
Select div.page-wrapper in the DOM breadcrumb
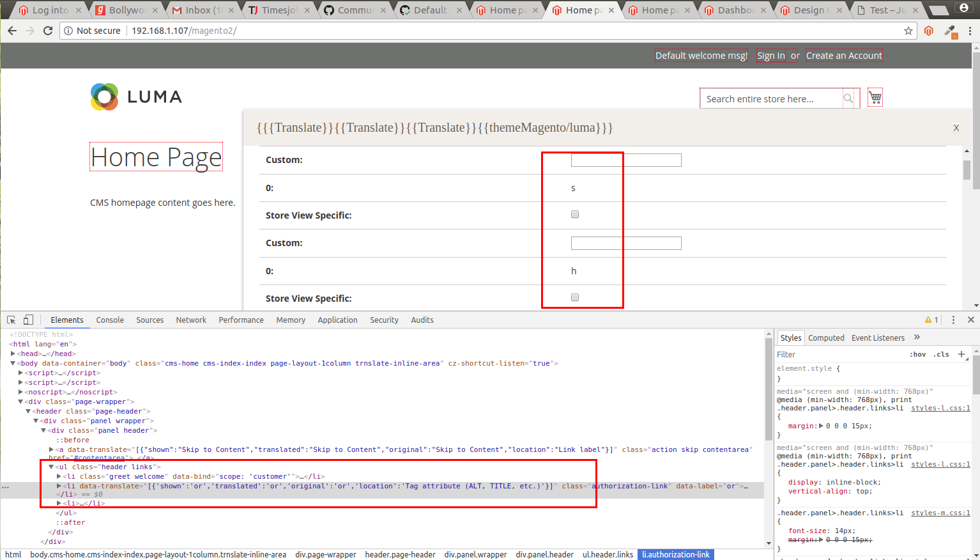(x=325, y=554)
